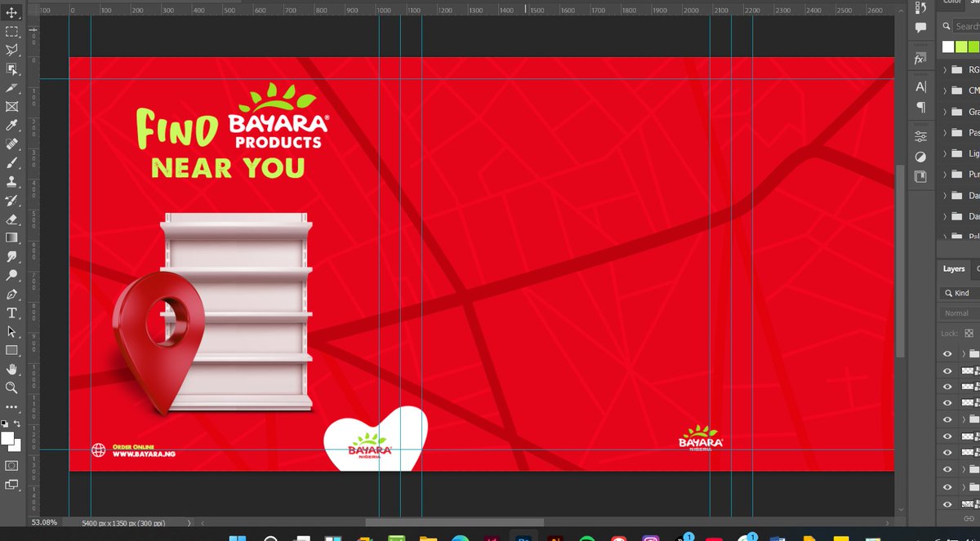Open the Libraries panel icon
Viewport: 980px width, 541px height.
pyautogui.click(x=920, y=176)
